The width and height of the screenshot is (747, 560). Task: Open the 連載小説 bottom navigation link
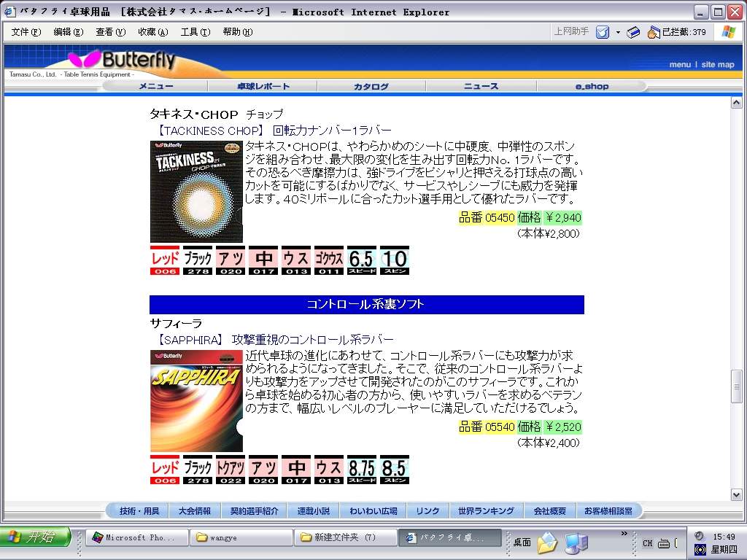314,511
